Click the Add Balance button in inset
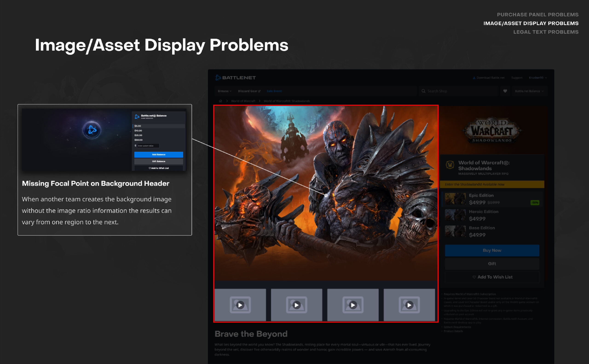The height and width of the screenshot is (364, 589). (159, 155)
